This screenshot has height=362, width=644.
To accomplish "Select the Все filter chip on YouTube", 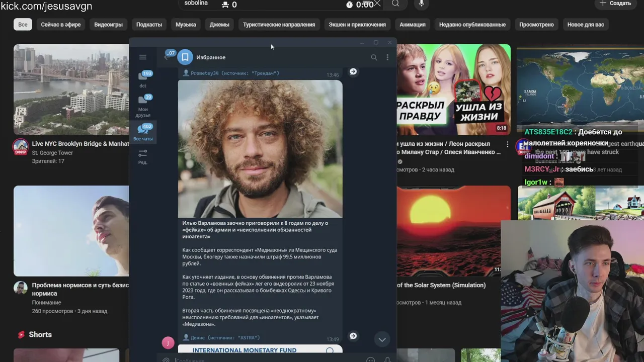I will [x=23, y=24].
